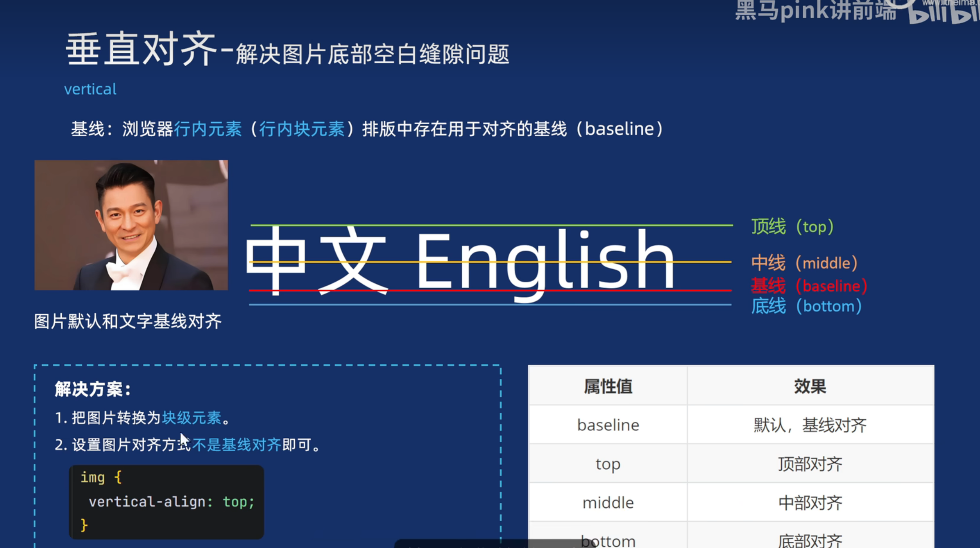980x548 pixels.
Task: Click the red 基线 (baseline) label
Action: [809, 286]
